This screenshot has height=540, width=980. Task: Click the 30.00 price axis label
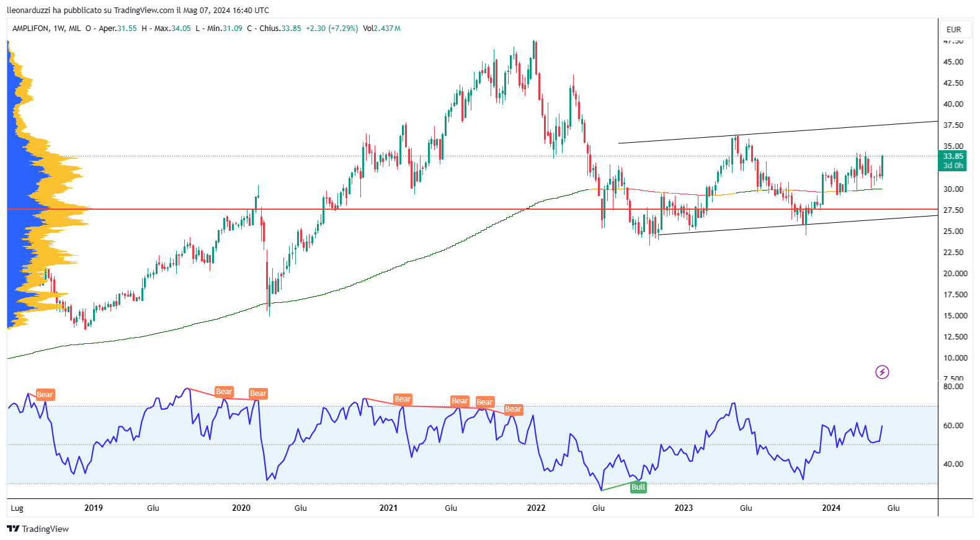pos(953,189)
